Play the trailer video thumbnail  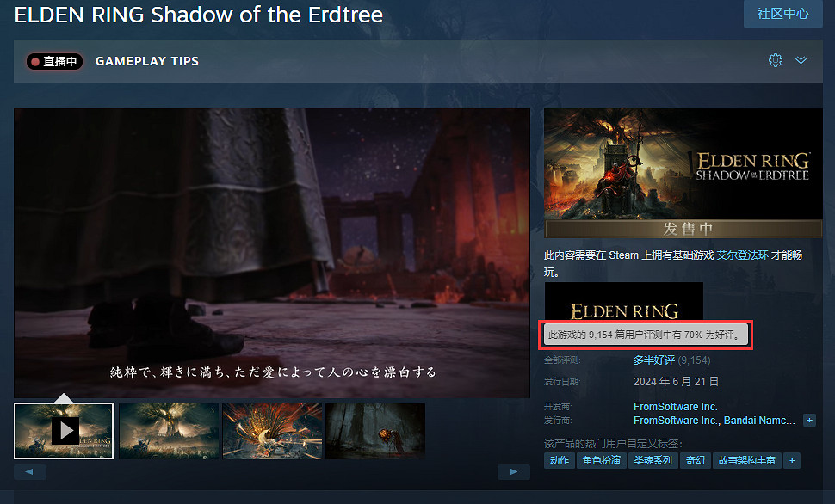pyautogui.click(x=64, y=431)
